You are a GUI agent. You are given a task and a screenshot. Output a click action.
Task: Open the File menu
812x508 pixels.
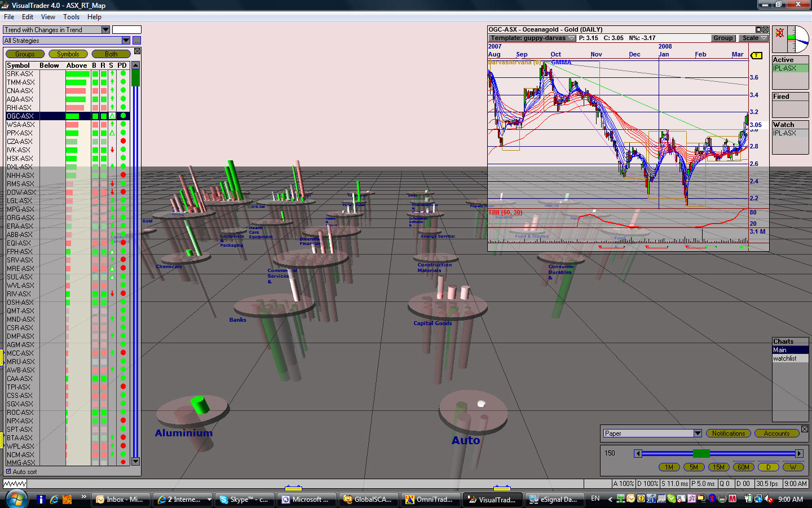pyautogui.click(x=9, y=17)
